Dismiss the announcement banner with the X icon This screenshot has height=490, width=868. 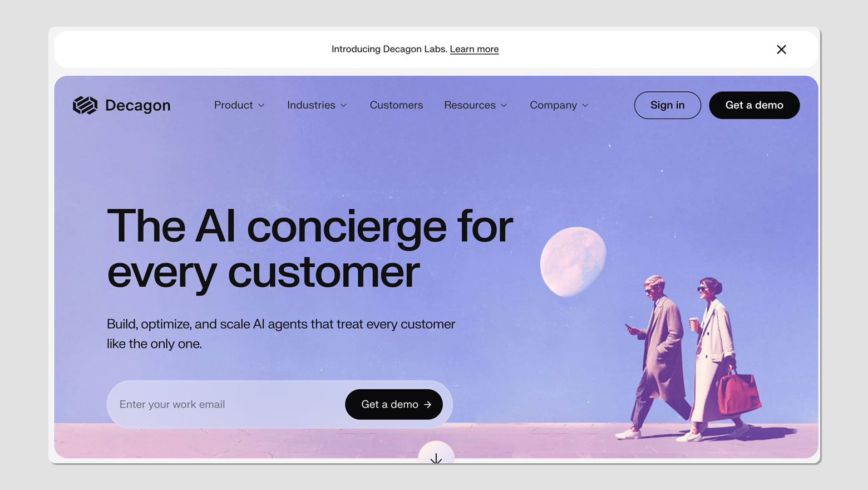click(x=781, y=50)
